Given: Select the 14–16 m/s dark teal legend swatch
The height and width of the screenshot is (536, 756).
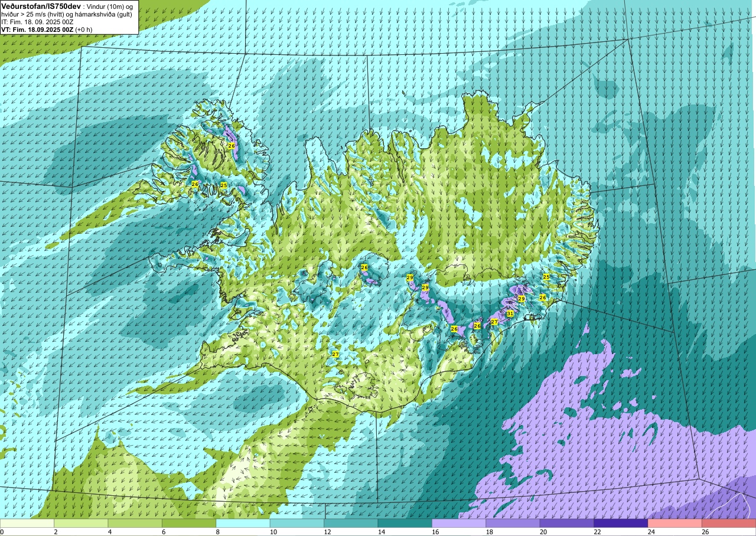Looking at the screenshot, I should pyautogui.click(x=405, y=523).
